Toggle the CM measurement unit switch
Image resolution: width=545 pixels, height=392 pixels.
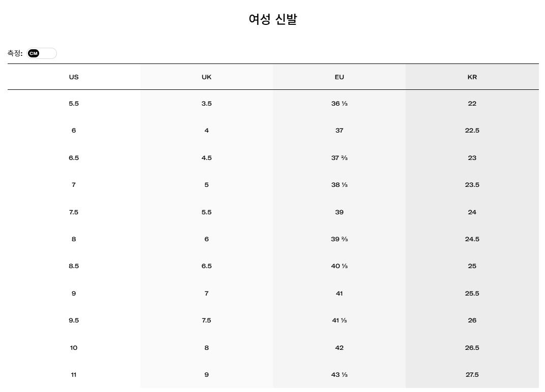click(42, 53)
